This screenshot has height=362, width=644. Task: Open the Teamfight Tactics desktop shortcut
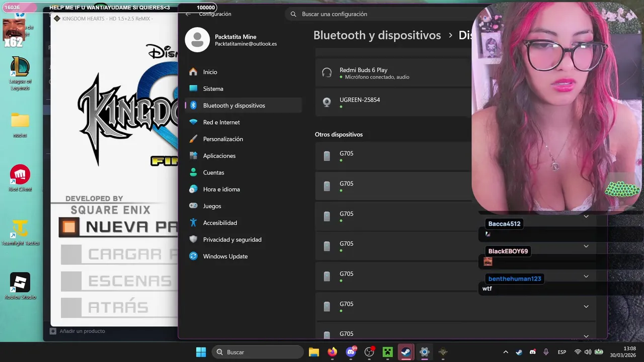[20, 232]
